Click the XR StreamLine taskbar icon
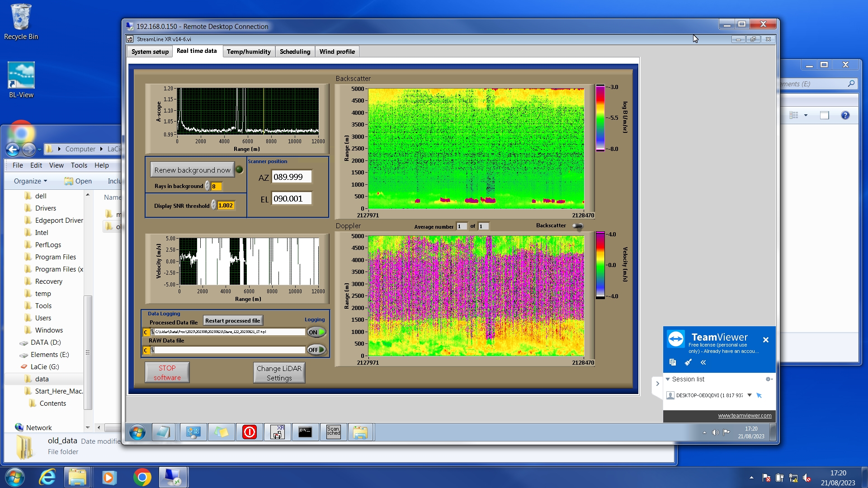This screenshot has height=488, width=868. (277, 432)
